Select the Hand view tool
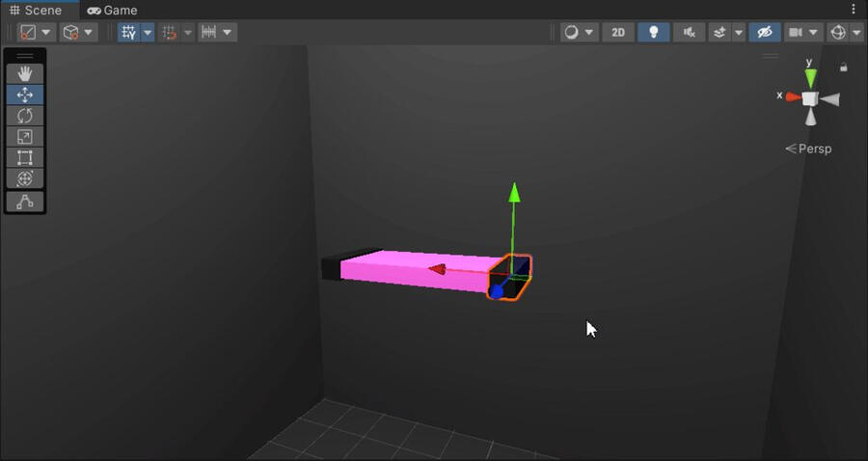The height and width of the screenshot is (461, 868). (x=25, y=73)
